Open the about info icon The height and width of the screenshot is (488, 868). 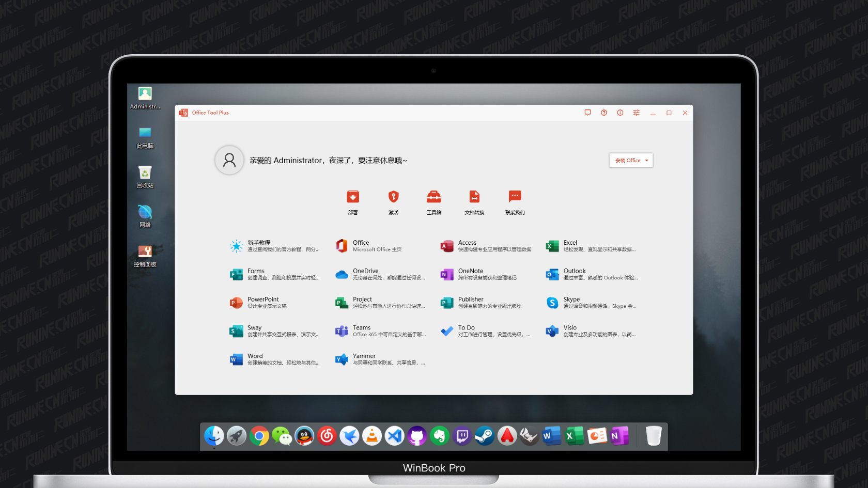click(x=620, y=113)
